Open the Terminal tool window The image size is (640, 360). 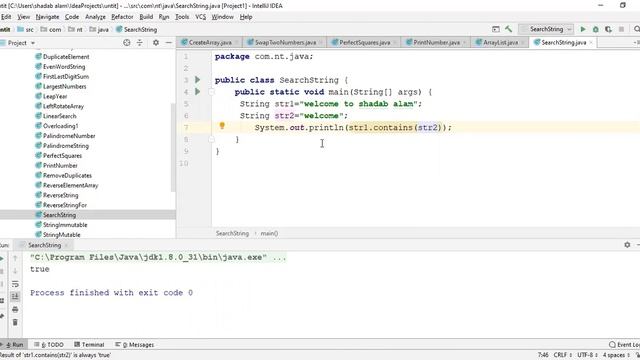89,344
